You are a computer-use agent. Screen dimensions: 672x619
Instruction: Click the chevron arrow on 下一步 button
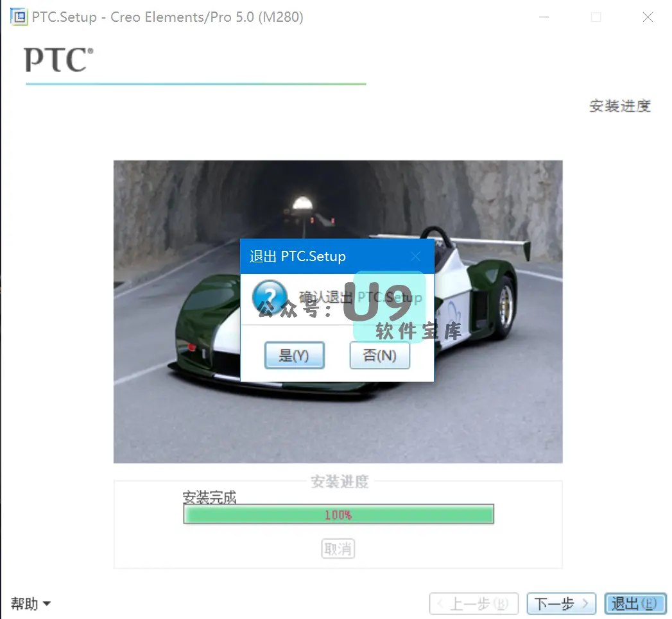pos(585,604)
